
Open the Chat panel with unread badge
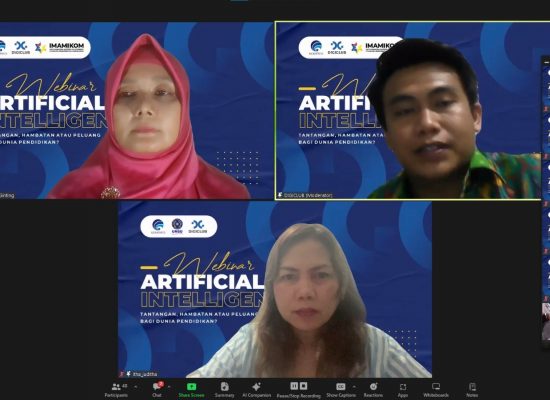[x=157, y=390]
